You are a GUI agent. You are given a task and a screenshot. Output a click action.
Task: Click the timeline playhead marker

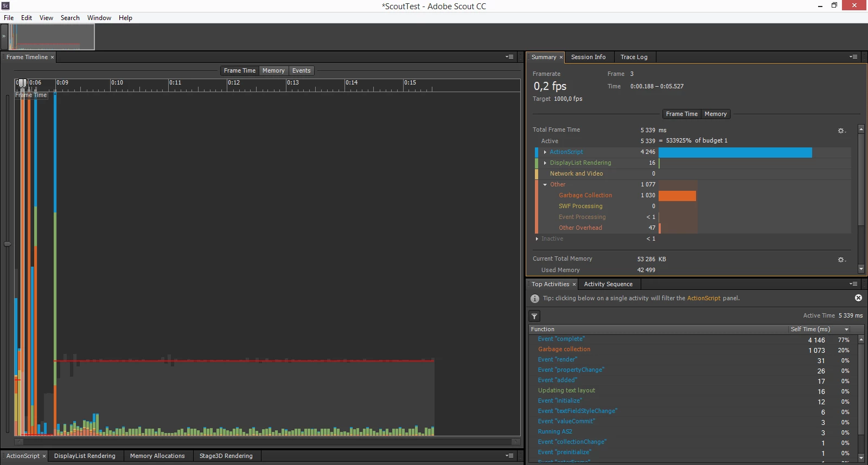(22, 83)
